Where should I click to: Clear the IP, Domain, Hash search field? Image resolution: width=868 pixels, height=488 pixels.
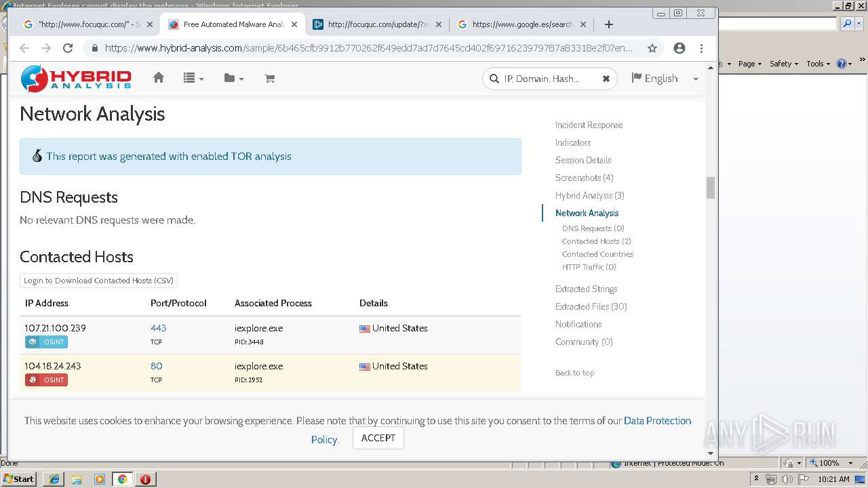click(x=606, y=79)
